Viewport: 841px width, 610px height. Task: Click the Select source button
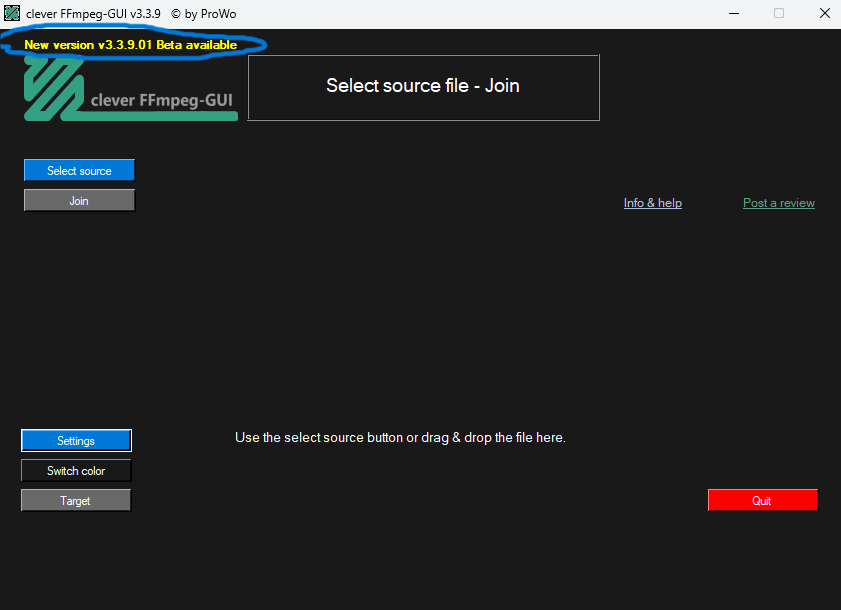tap(79, 170)
